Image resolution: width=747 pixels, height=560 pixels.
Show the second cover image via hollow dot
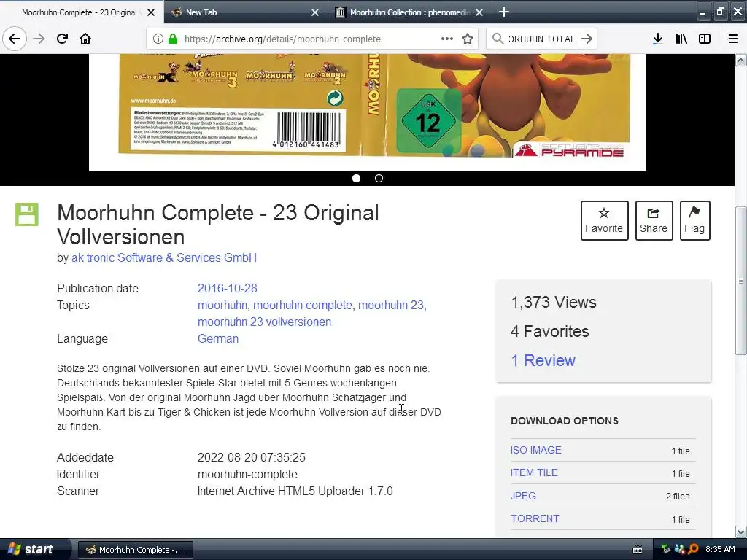tap(379, 178)
